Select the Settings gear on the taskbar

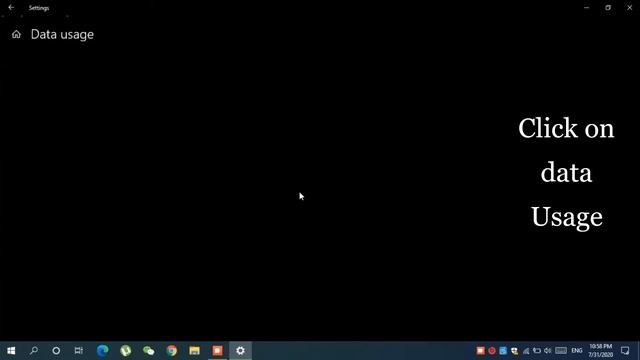pos(240,351)
